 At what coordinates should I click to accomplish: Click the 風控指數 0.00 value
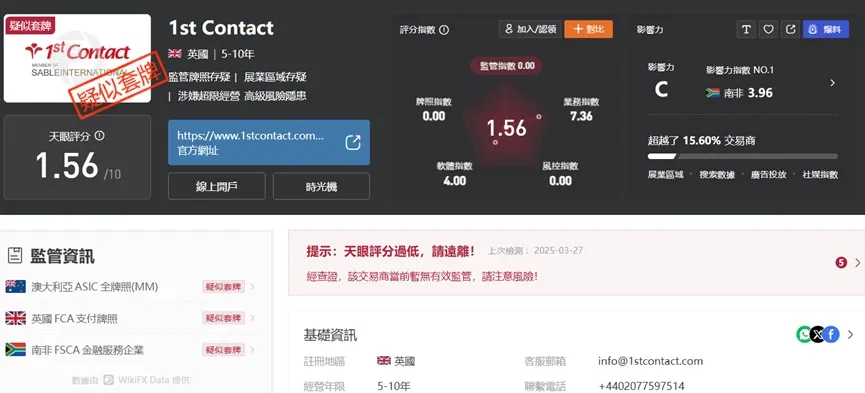[x=560, y=180]
